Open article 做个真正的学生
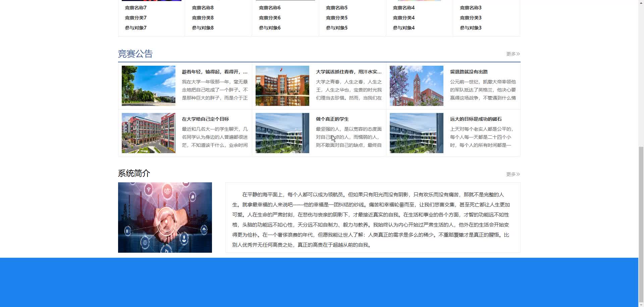The height and width of the screenshot is (307, 644). pyautogui.click(x=332, y=119)
